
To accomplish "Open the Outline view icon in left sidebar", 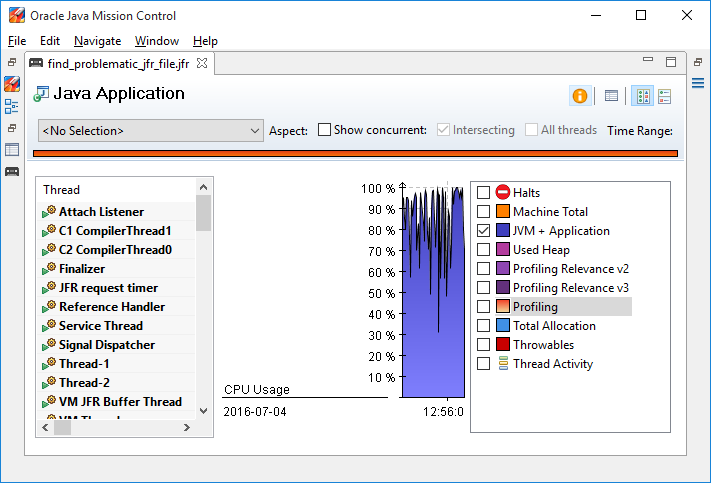I will coord(12,107).
